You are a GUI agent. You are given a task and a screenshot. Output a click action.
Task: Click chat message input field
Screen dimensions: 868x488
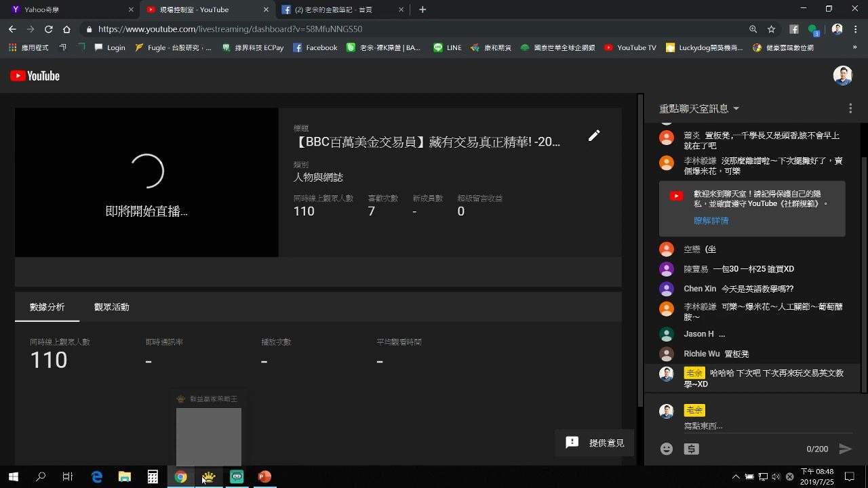coord(766,426)
